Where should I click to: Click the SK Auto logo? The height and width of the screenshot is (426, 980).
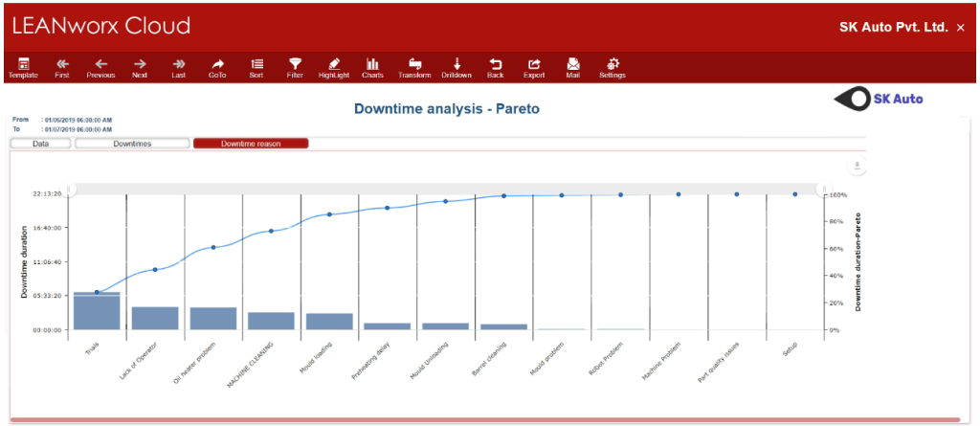pyautogui.click(x=879, y=99)
